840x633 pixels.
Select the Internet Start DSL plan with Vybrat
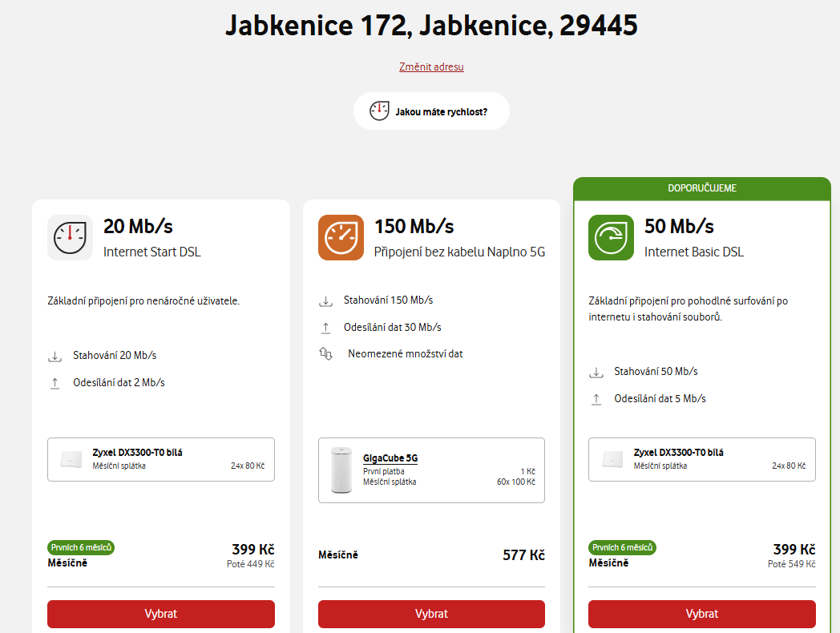point(161,614)
